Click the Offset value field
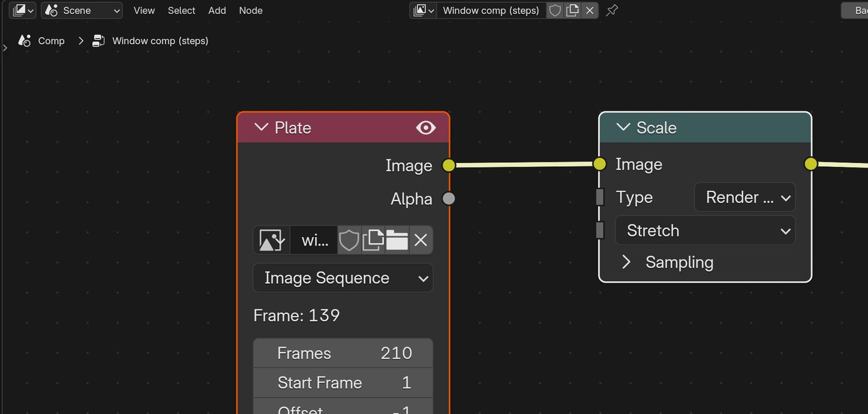Image resolution: width=868 pixels, height=414 pixels. point(343,406)
